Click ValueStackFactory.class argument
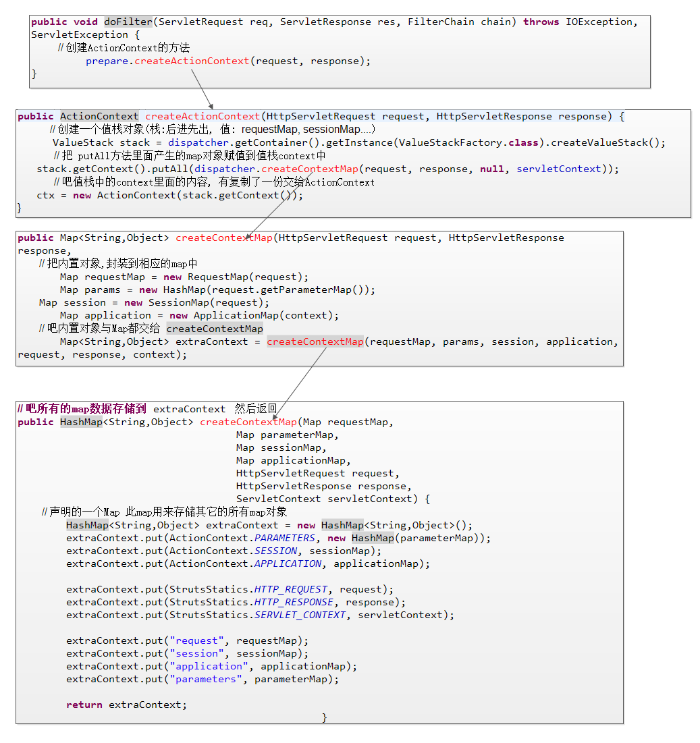This screenshot has height=743, width=700. (x=468, y=142)
